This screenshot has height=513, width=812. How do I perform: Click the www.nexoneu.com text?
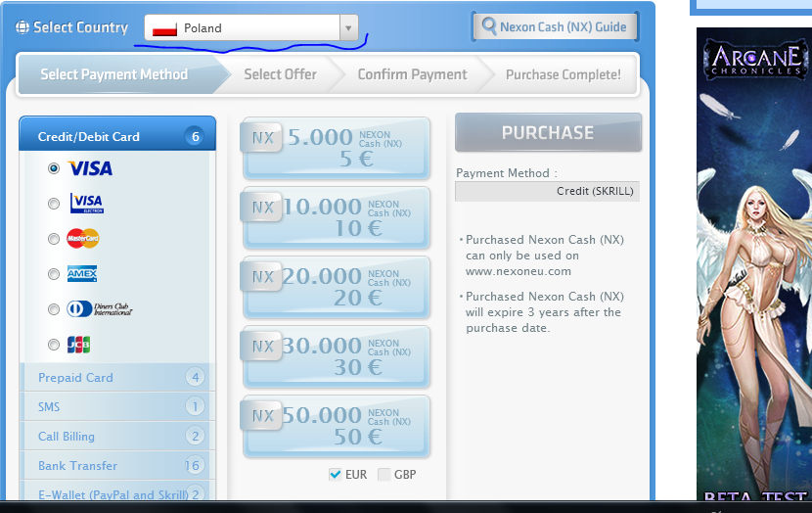(x=518, y=271)
